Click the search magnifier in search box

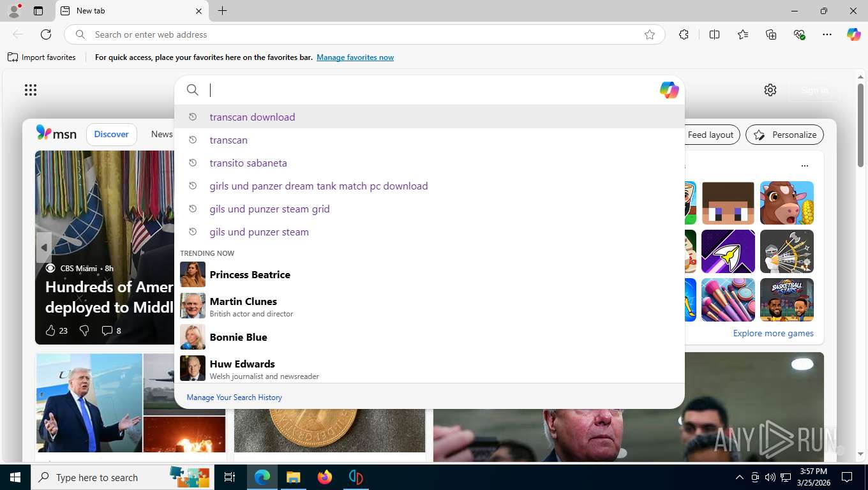tap(193, 90)
